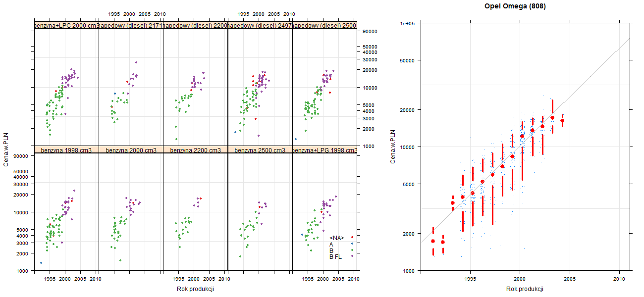This screenshot has height=297, width=644.
Task: Click the "1995" x-axis tick in Opel Omega plot
Action: tap(470, 279)
